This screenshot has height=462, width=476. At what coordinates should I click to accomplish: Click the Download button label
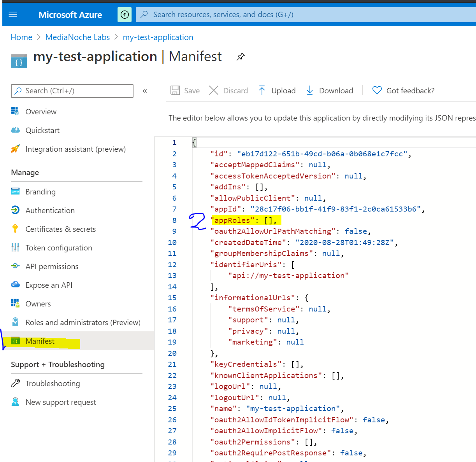tap(336, 91)
